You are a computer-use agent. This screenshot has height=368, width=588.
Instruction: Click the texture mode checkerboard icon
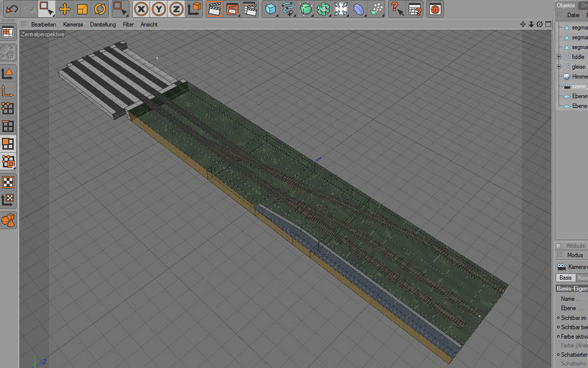coord(8,182)
